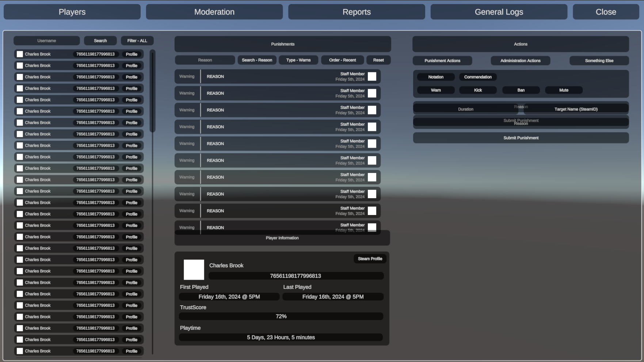Open the Something Else tab
Viewport: 644px width, 362px height.
[x=599, y=61]
